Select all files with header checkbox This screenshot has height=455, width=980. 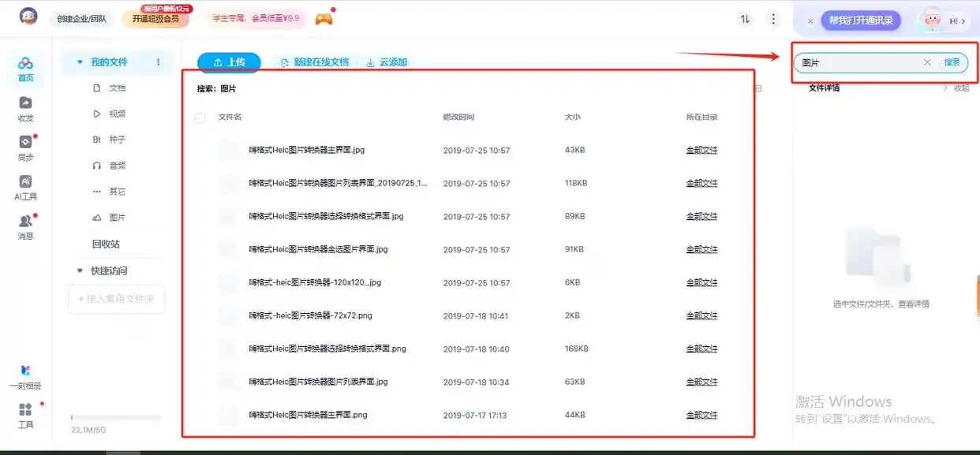(x=200, y=117)
